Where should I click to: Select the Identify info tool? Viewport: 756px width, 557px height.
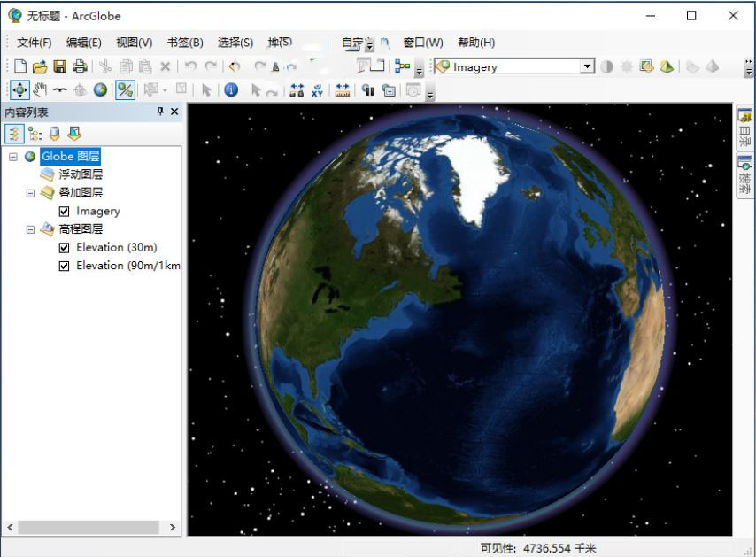point(231,89)
